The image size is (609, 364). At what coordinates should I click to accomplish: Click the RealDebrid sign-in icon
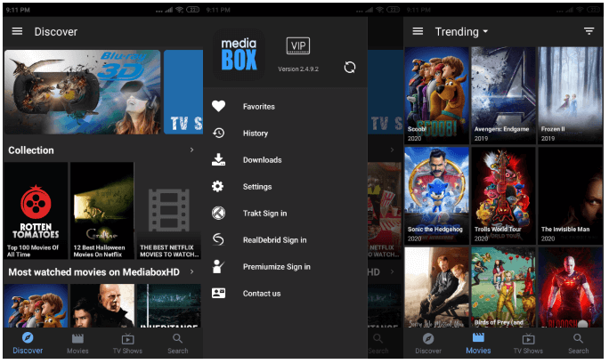click(219, 240)
